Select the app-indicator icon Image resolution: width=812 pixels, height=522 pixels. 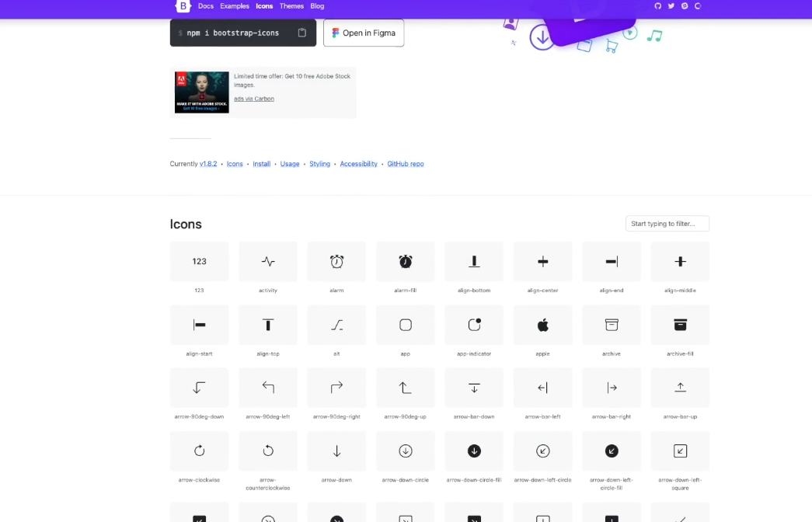(474, 325)
